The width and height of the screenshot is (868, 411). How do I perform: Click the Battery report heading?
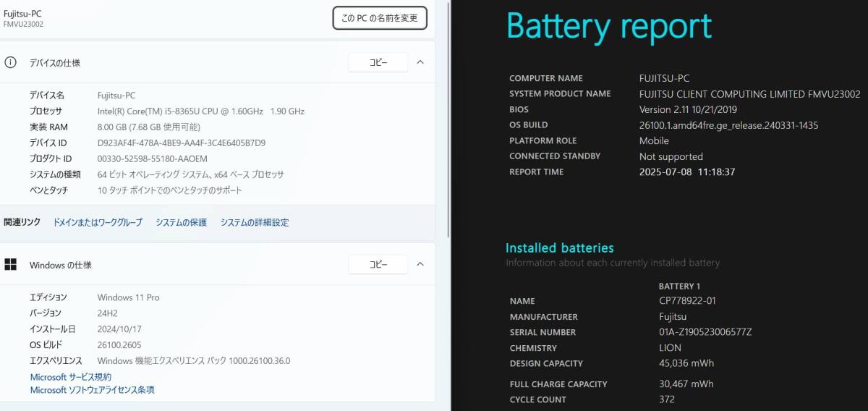pyautogui.click(x=609, y=27)
